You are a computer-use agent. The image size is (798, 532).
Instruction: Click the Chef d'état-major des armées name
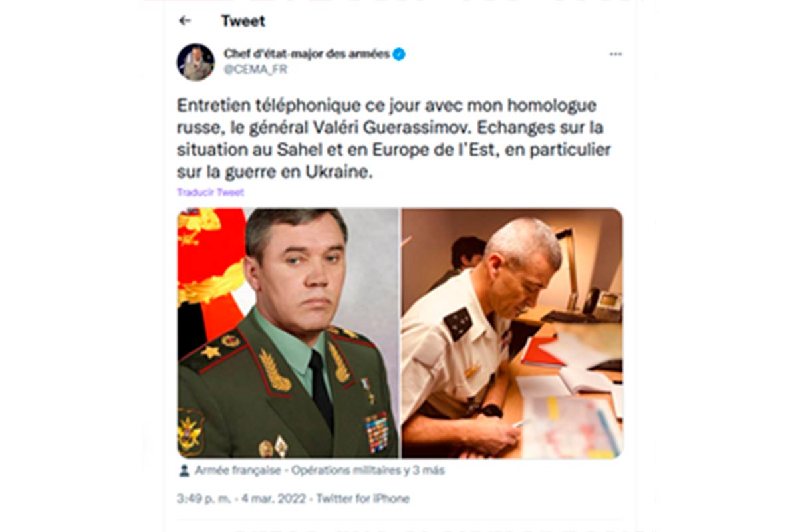[307, 54]
